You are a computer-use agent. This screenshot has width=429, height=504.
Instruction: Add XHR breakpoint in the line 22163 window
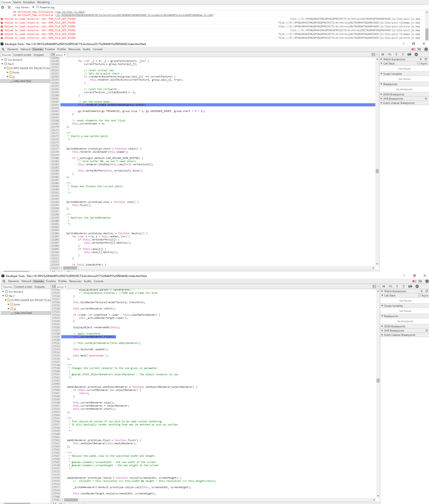tap(426, 99)
